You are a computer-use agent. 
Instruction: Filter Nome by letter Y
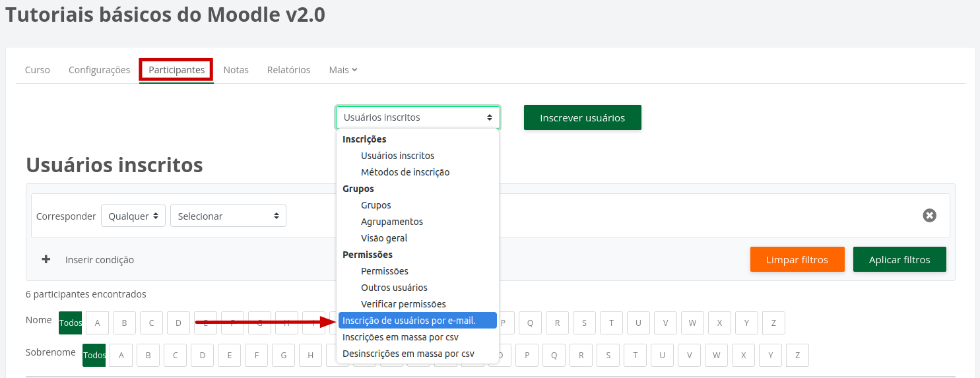pos(747,323)
